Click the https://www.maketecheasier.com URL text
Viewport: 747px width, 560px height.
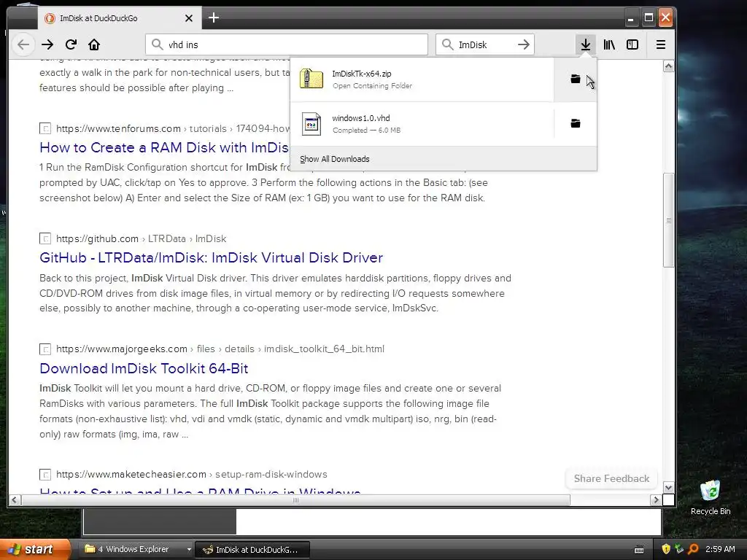click(x=131, y=474)
